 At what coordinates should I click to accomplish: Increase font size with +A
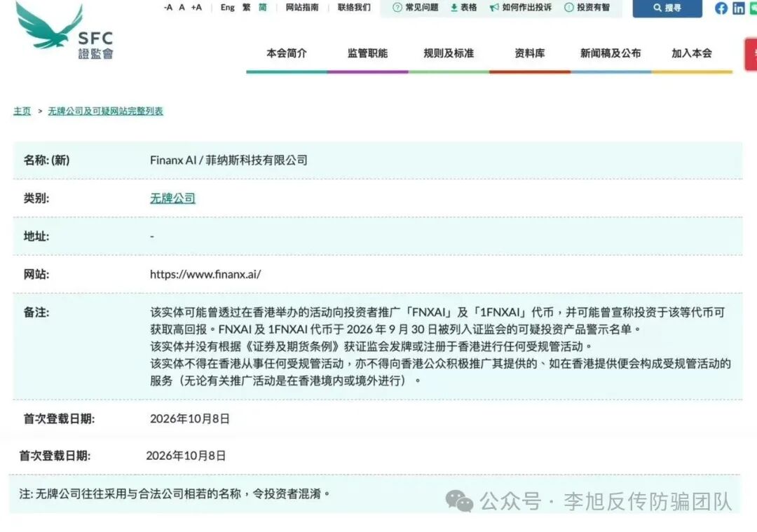[x=196, y=7]
